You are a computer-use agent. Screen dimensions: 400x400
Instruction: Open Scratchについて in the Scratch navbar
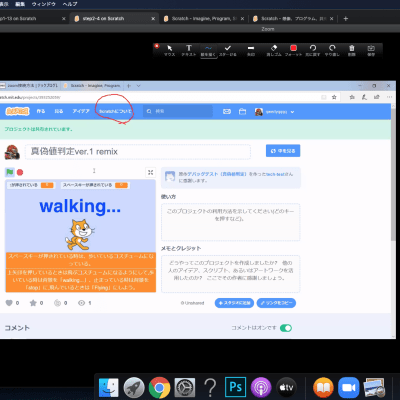point(115,111)
